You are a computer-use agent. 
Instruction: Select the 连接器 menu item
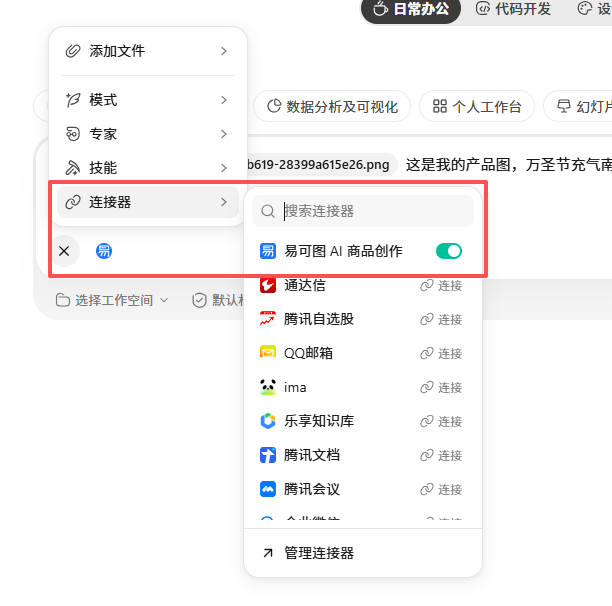pyautogui.click(x=148, y=202)
